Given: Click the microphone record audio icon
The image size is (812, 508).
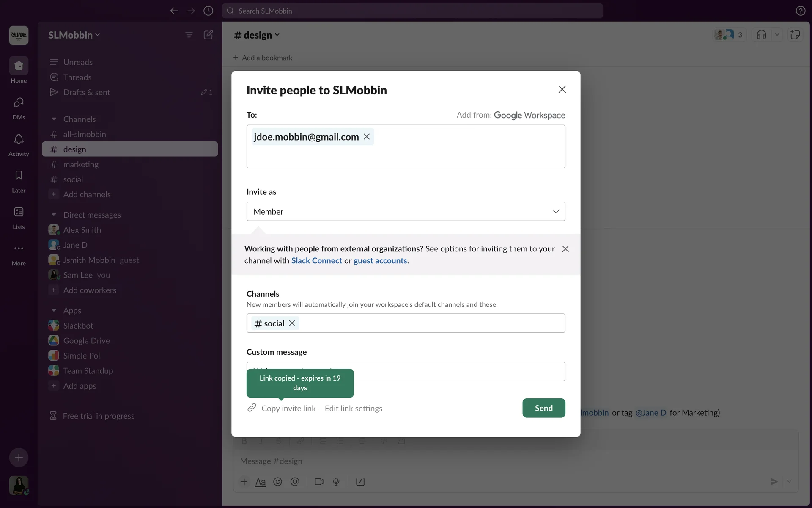Looking at the screenshot, I should (336, 482).
